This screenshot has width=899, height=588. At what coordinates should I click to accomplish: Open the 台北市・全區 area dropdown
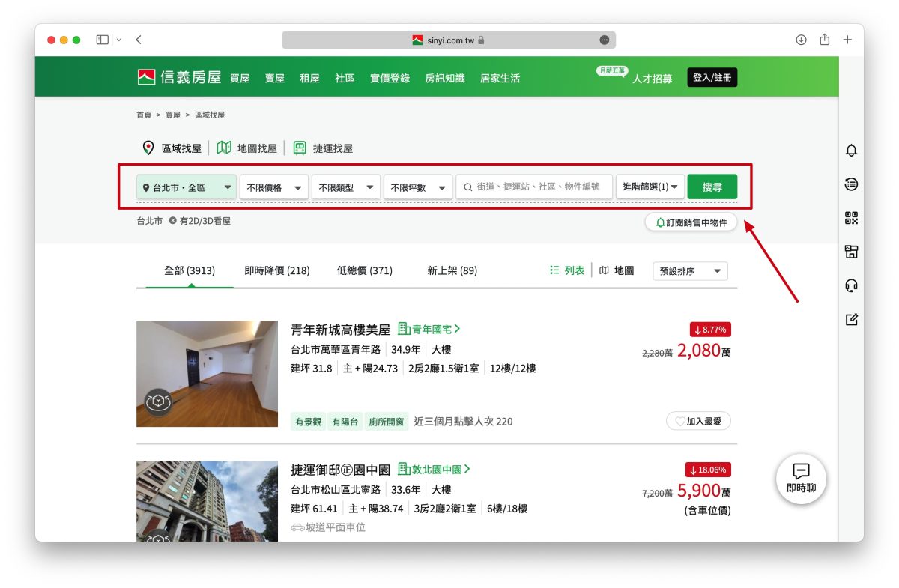pyautogui.click(x=187, y=187)
